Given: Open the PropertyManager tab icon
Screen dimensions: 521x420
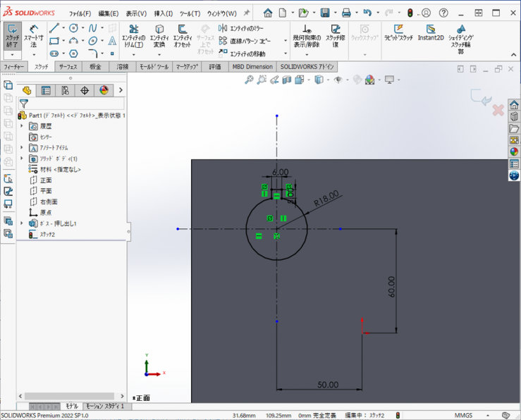Looking at the screenshot, I should point(46,90).
